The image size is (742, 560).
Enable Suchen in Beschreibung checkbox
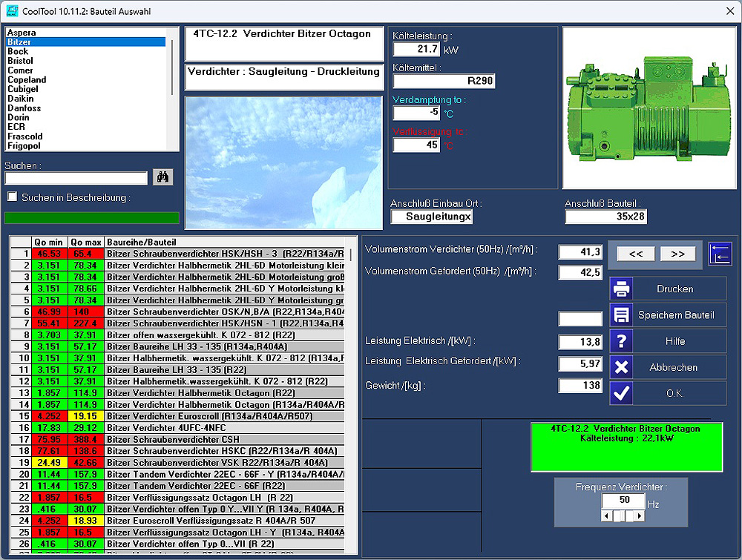coord(13,197)
